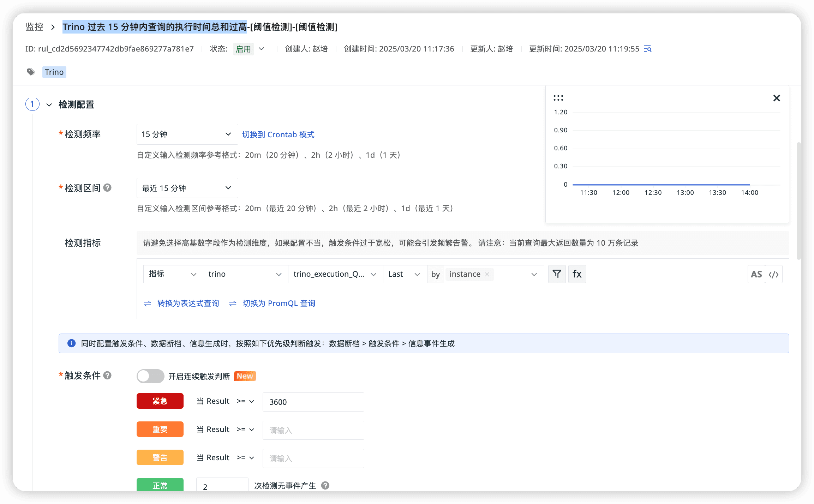The width and height of the screenshot is (814, 504).
Task: Click the filter funnel icon
Action: (x=557, y=274)
